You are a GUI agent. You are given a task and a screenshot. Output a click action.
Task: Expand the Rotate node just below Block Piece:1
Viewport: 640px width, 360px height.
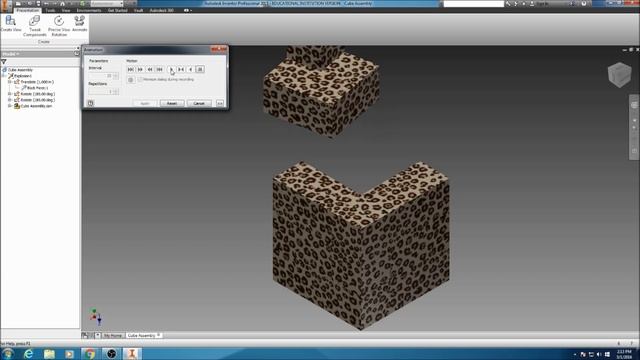tap(9, 94)
